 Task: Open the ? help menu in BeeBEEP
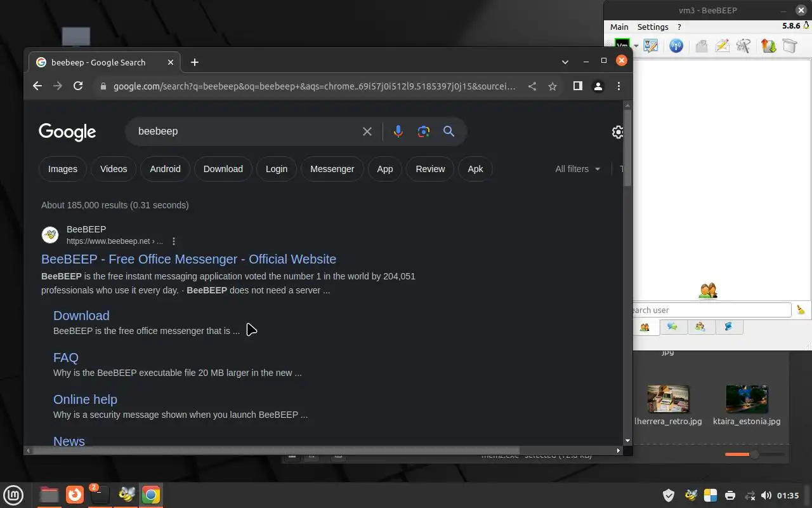click(x=679, y=27)
